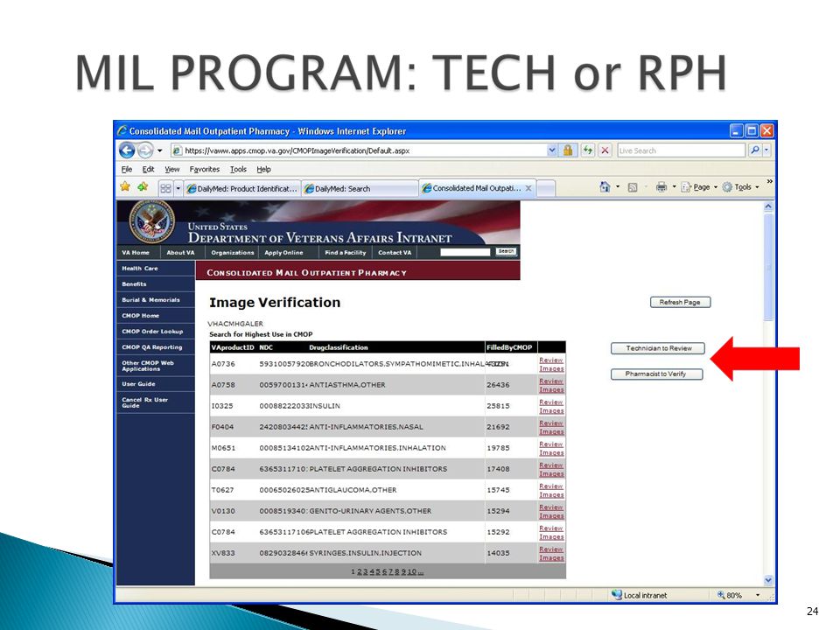Open the Favorites menu

click(x=204, y=169)
